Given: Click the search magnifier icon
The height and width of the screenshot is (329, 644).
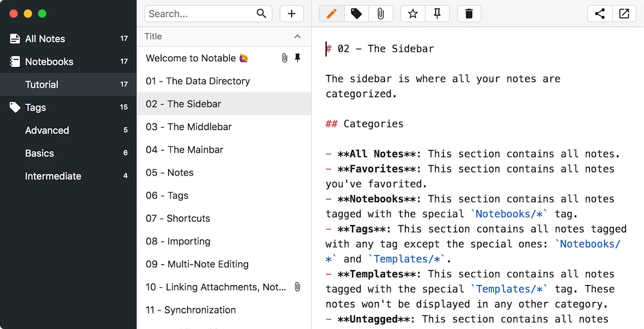Looking at the screenshot, I should coord(262,14).
